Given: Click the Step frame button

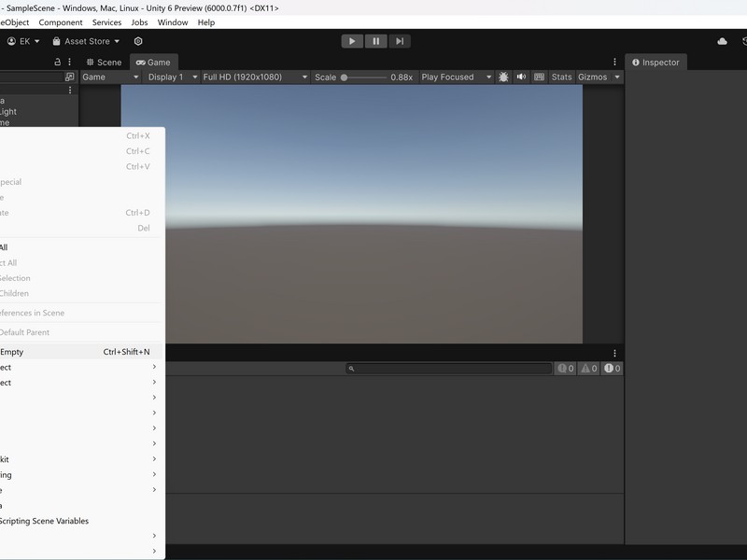Looking at the screenshot, I should [x=399, y=41].
